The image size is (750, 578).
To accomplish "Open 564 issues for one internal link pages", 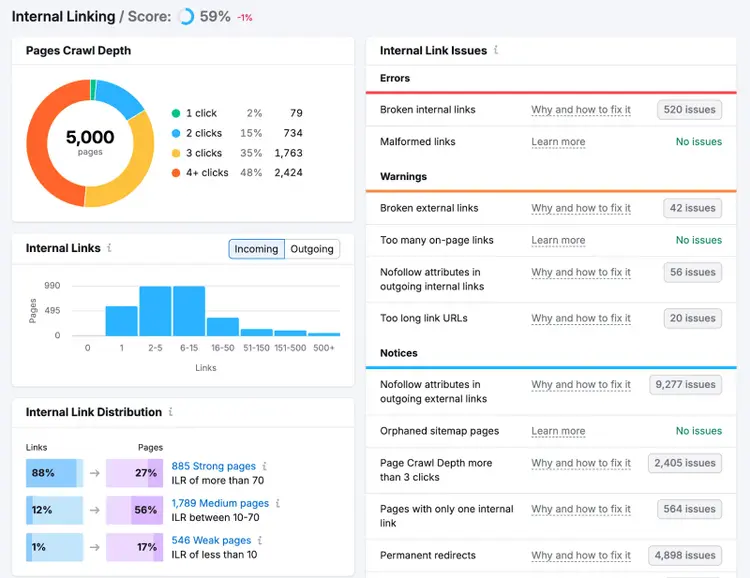I will point(689,509).
